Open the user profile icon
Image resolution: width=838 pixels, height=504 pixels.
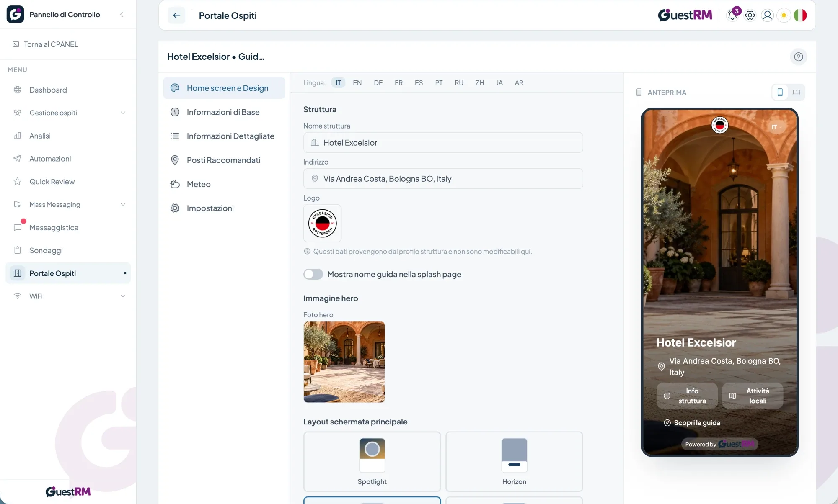click(x=767, y=15)
